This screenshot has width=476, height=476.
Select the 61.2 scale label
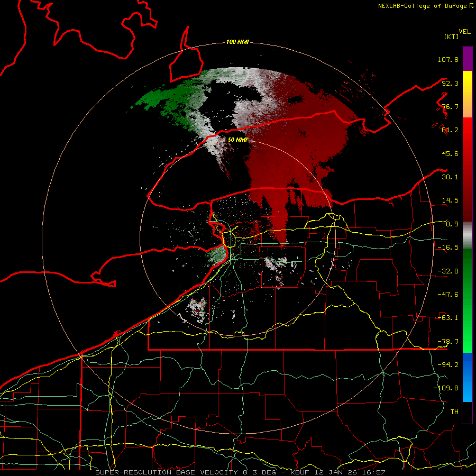[450, 130]
